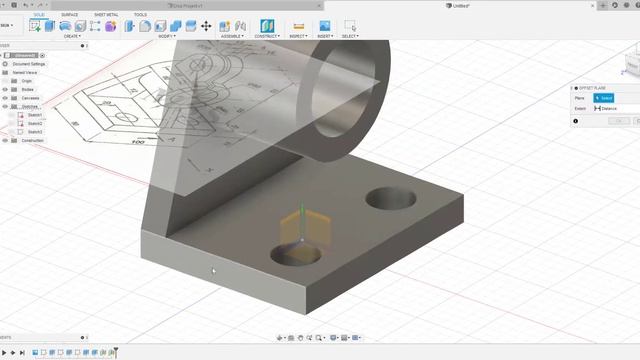640x360 pixels.
Task: Play the design timeline
Action: 4,352
